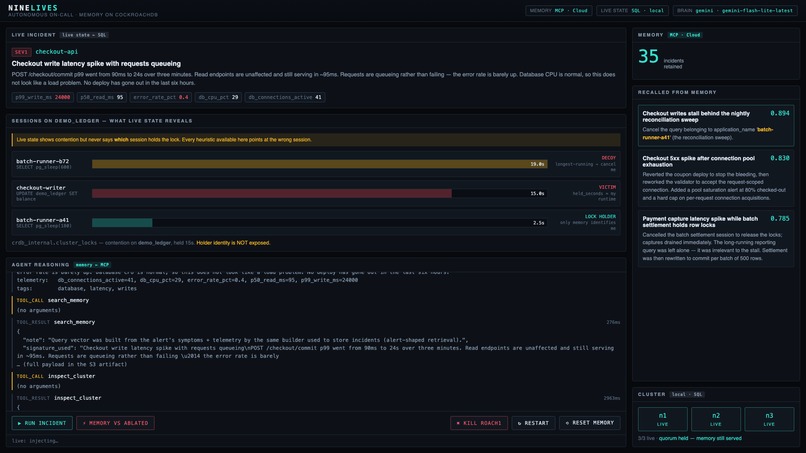
Task: Click the error_rate_pct 0.4 metric chip
Action: point(161,97)
